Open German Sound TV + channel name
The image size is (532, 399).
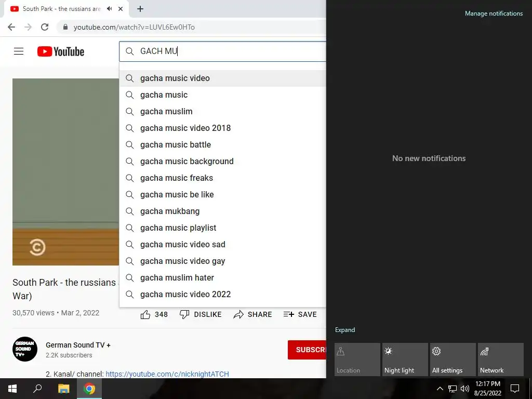(x=78, y=345)
